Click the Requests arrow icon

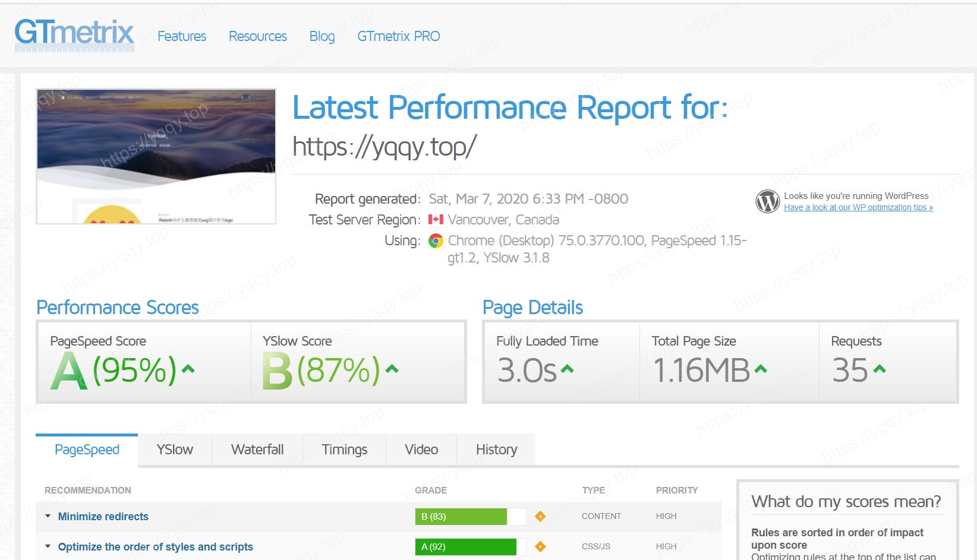pos(880,369)
